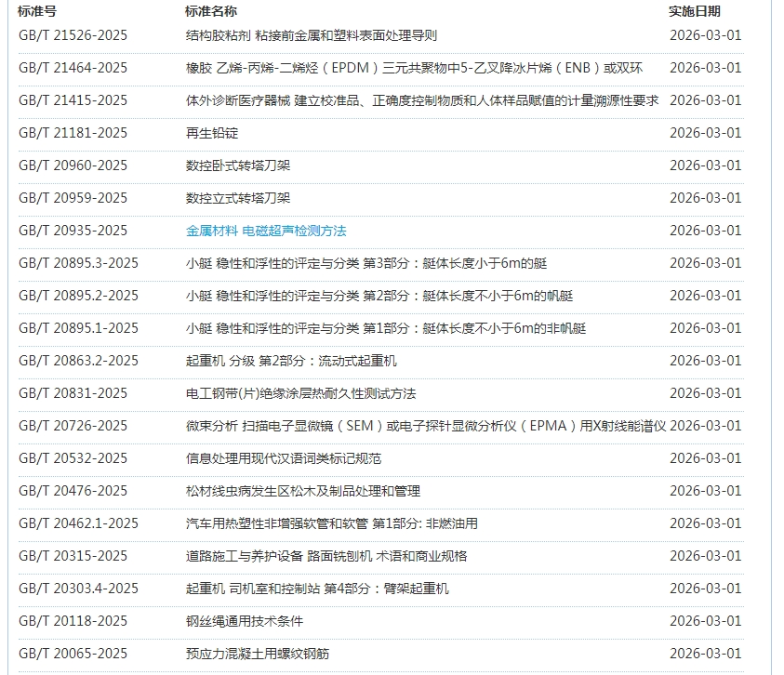Image resolution: width=784 pixels, height=675 pixels.
Task: Click the 标准号 column header
Action: pyautogui.click(x=37, y=11)
